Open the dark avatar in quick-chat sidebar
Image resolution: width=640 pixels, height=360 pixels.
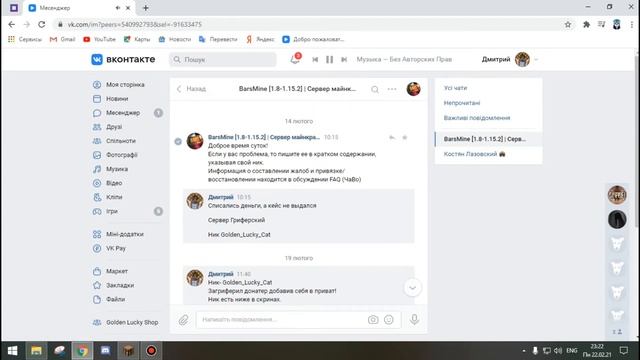click(617, 219)
